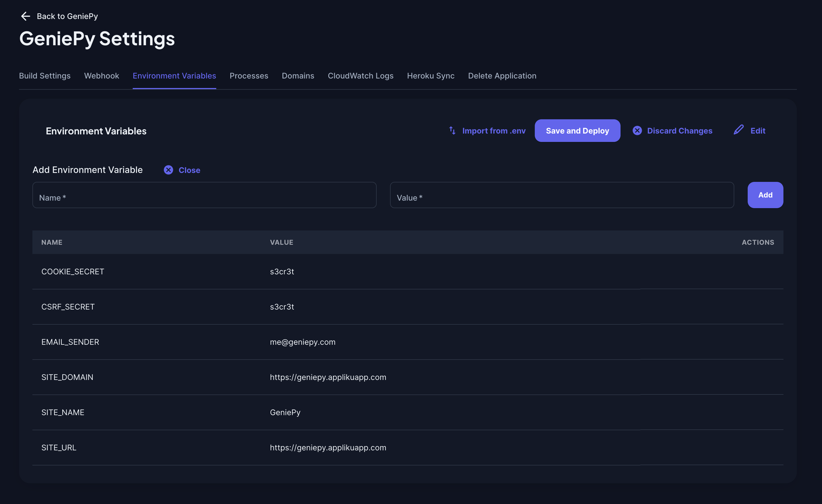Screen dimensions: 822x504
Task: Click the s3cr3t value of CSRF_SECRET
Action: tap(282, 307)
